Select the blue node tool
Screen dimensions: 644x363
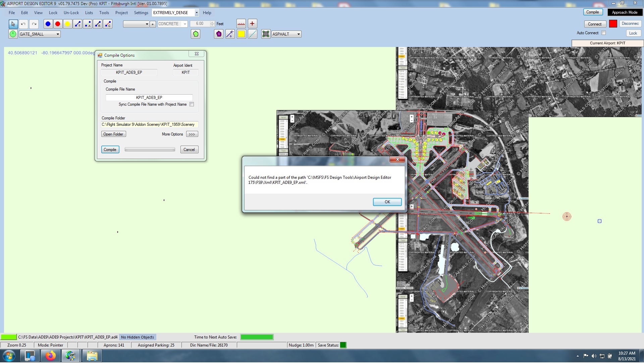point(48,24)
